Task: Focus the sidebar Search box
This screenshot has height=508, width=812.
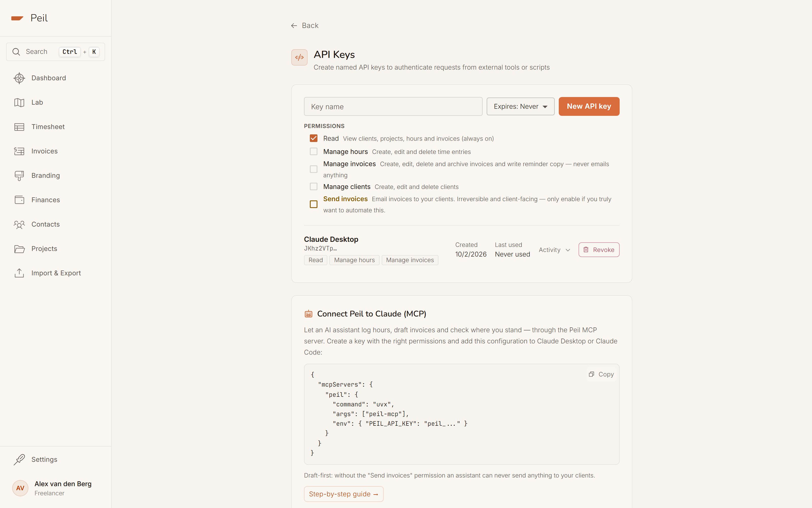Action: pos(55,52)
